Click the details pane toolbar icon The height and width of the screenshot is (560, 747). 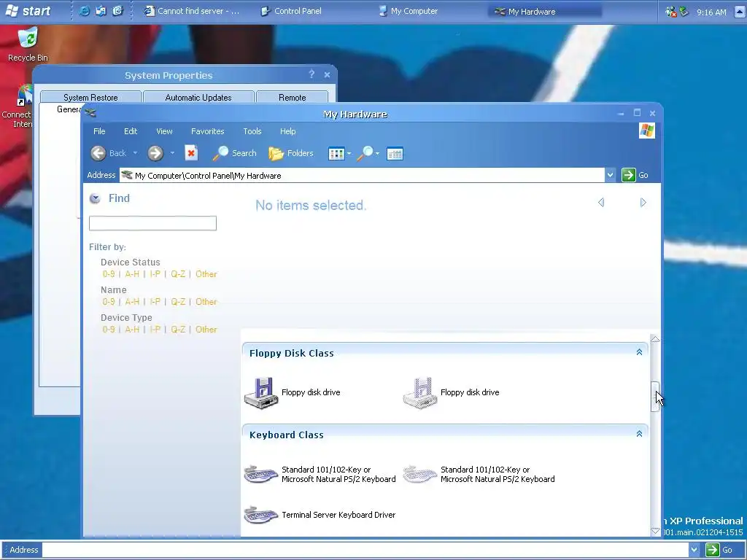coord(395,154)
